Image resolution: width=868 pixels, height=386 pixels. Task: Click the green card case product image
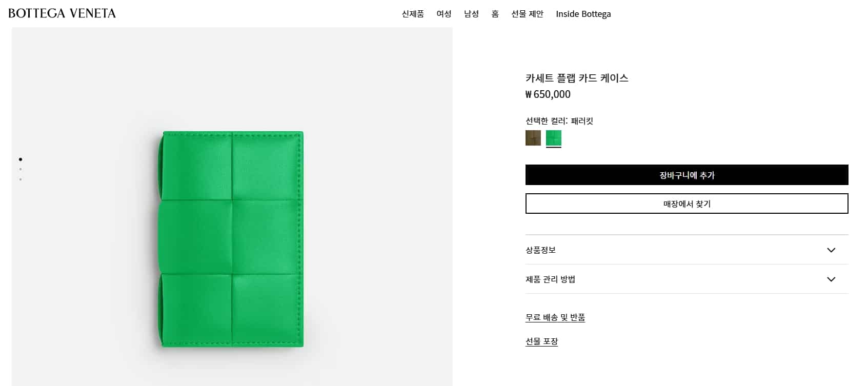pyautogui.click(x=231, y=239)
